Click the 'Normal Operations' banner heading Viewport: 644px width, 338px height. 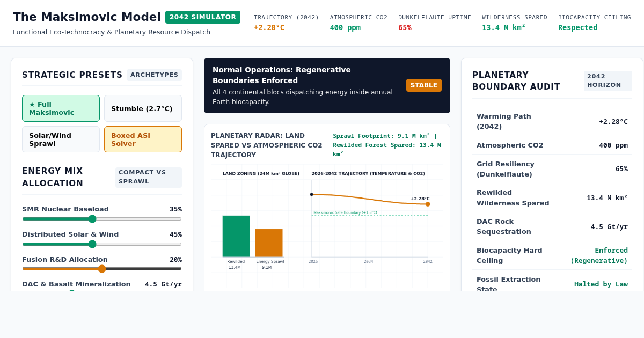pos(282,75)
